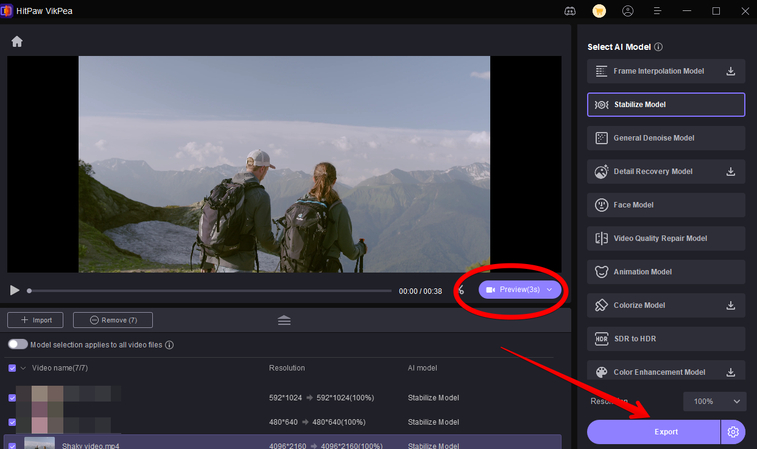Uncheck the Shaky video.mp4 checkbox
The height and width of the screenshot is (449, 757).
click(12, 446)
